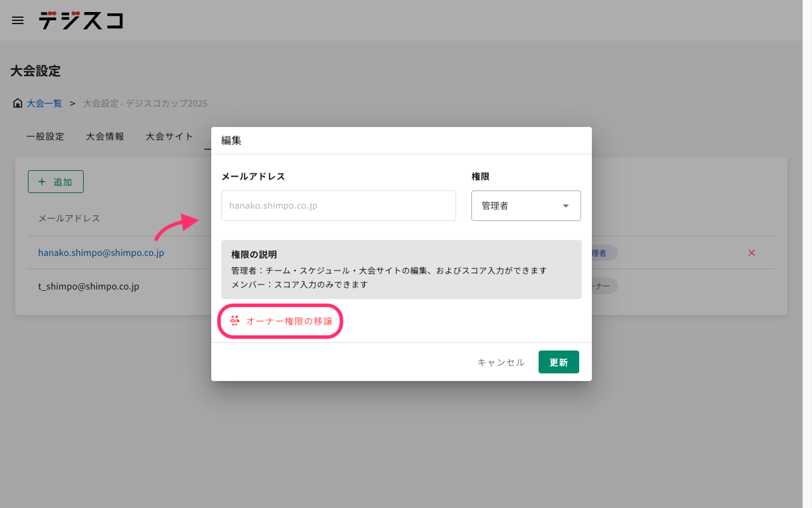Click the plus icon on the 追加 button
The width and height of the screenshot is (812, 508).
43,181
